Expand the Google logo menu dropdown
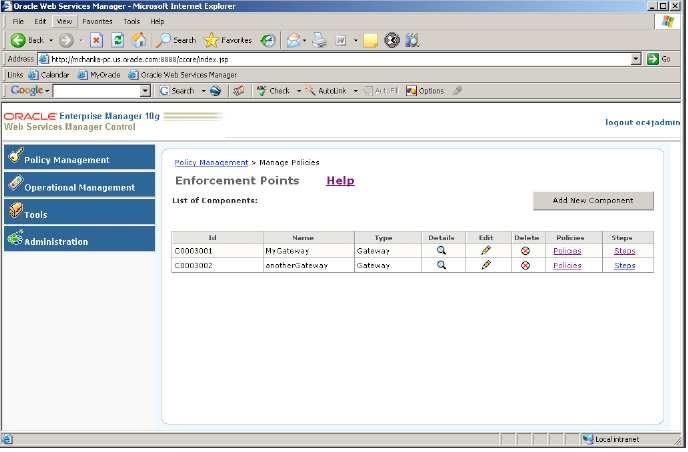This screenshot has width=688, height=452. point(47,91)
